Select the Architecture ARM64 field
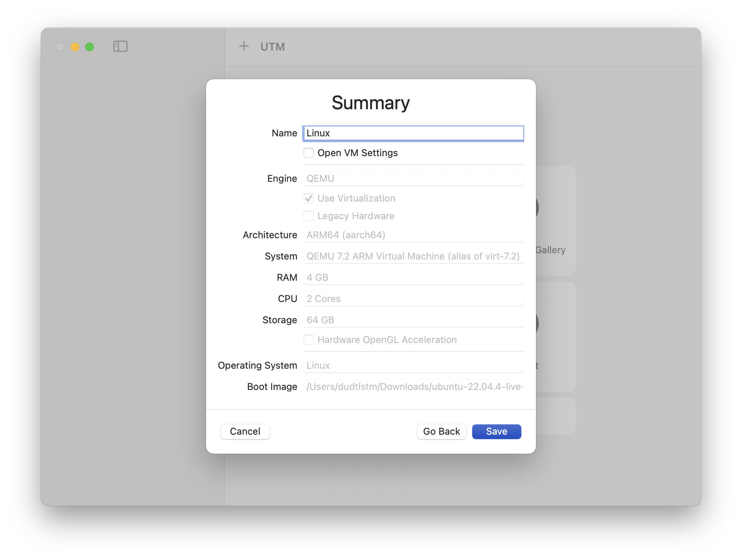Viewport: 742px width, 560px height. pos(413,235)
